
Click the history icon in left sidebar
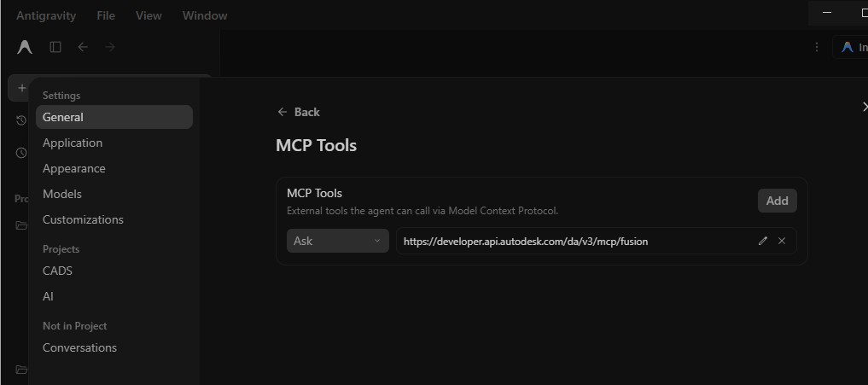click(x=21, y=120)
